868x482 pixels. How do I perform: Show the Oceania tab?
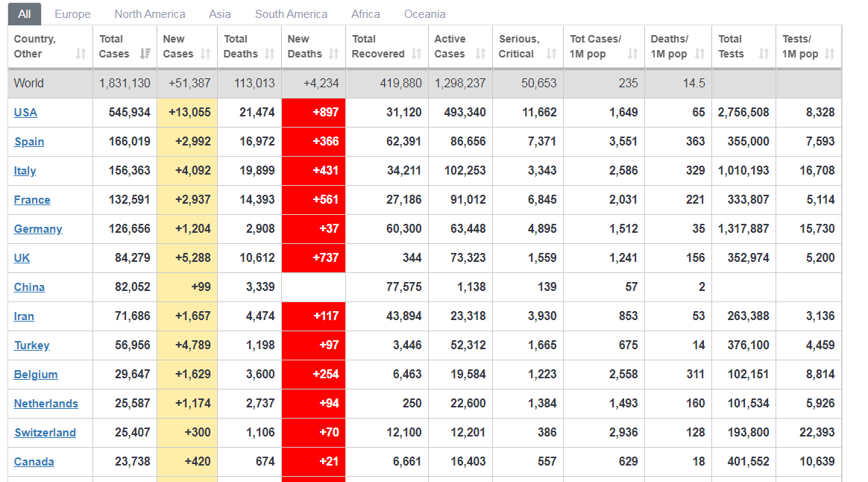click(425, 14)
